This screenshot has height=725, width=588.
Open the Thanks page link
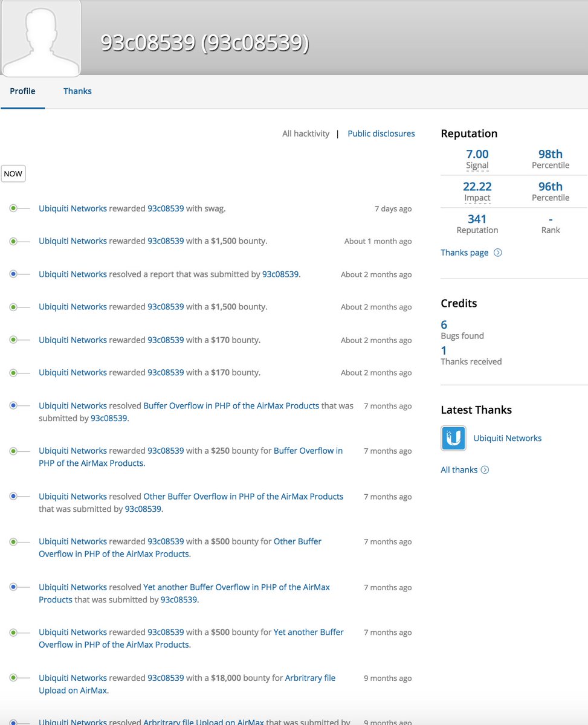pyautogui.click(x=464, y=253)
